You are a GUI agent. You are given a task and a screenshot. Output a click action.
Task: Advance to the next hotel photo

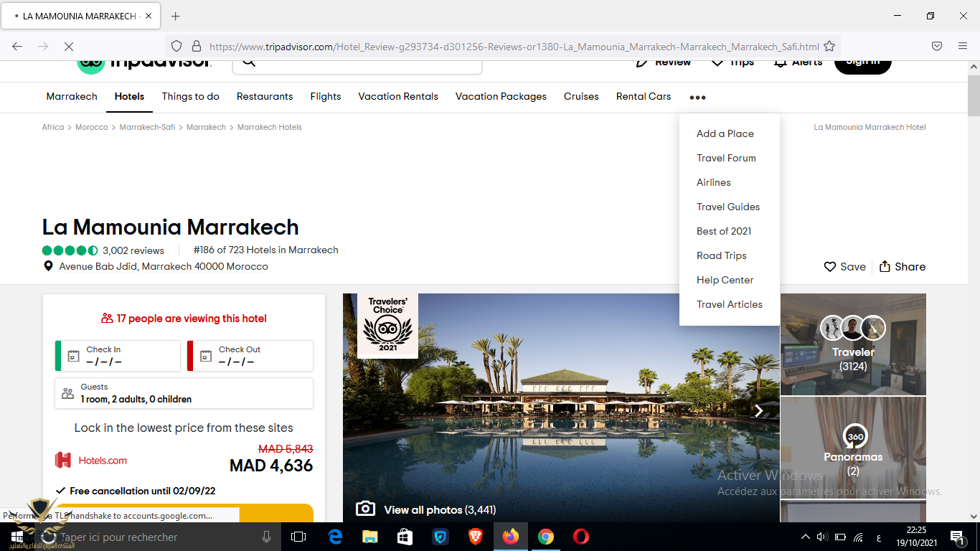758,410
